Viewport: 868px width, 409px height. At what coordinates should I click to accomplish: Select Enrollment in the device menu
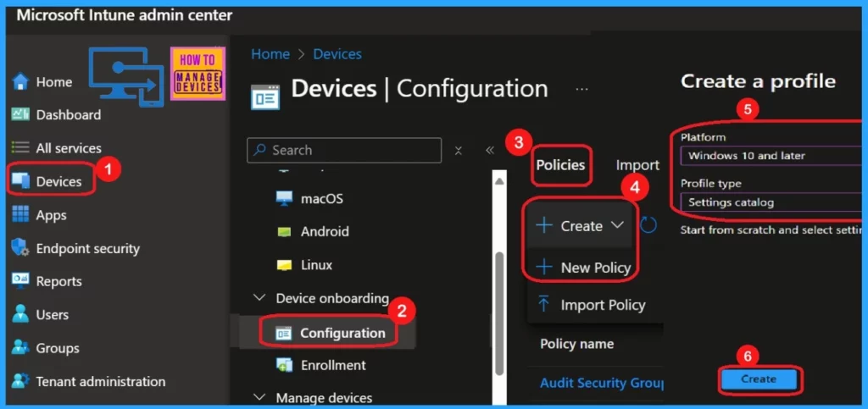click(333, 365)
